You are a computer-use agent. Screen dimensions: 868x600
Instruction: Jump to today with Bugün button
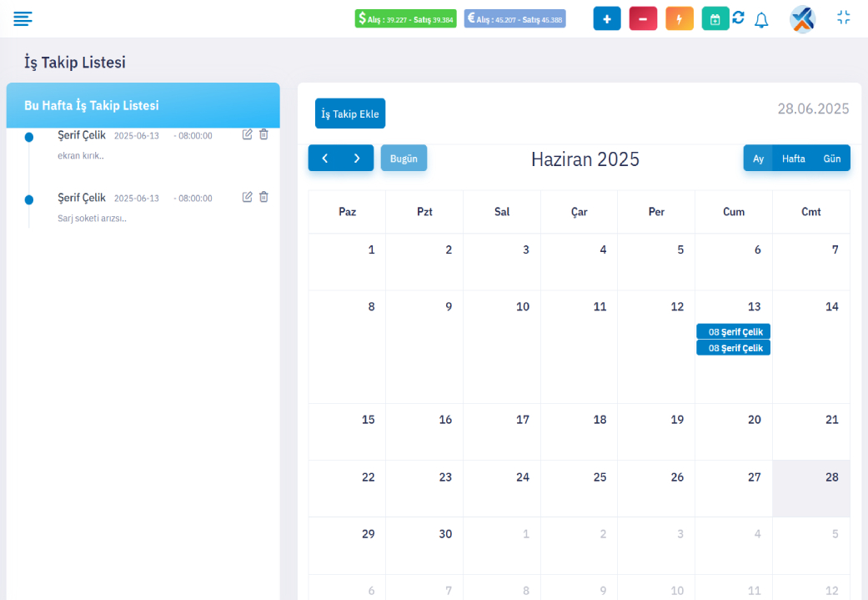(404, 158)
